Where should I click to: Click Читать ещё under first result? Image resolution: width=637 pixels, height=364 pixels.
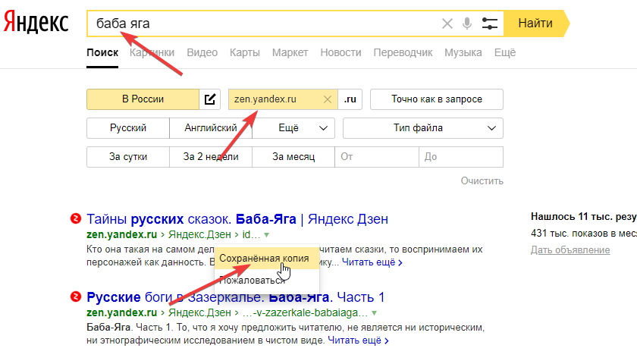click(372, 262)
